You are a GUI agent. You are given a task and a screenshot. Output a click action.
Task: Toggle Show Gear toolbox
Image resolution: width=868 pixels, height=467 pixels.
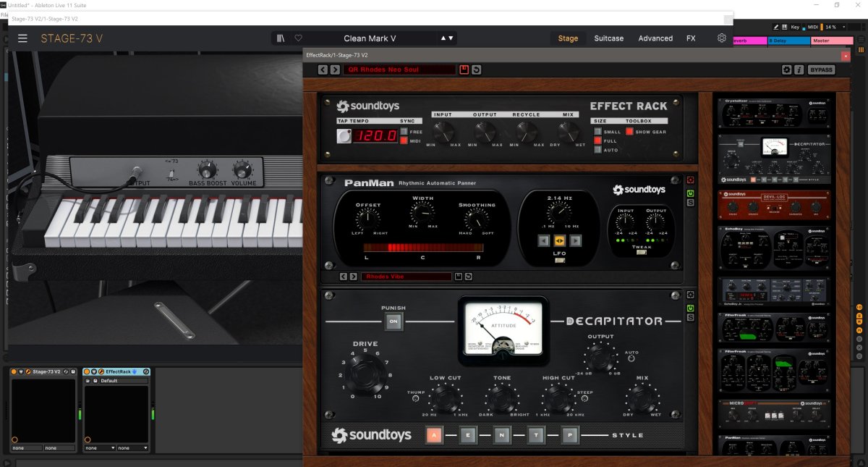point(629,132)
